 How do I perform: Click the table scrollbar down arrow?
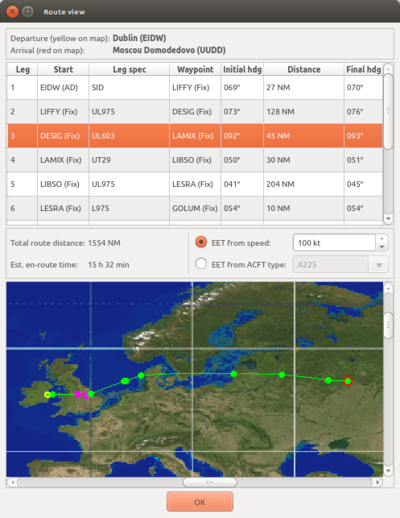[x=388, y=219]
